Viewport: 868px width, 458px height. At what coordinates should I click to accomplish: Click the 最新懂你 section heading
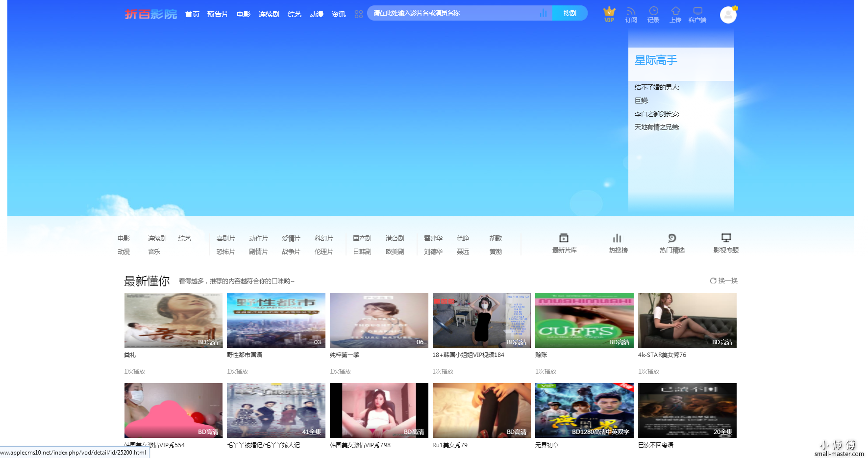pyautogui.click(x=147, y=281)
